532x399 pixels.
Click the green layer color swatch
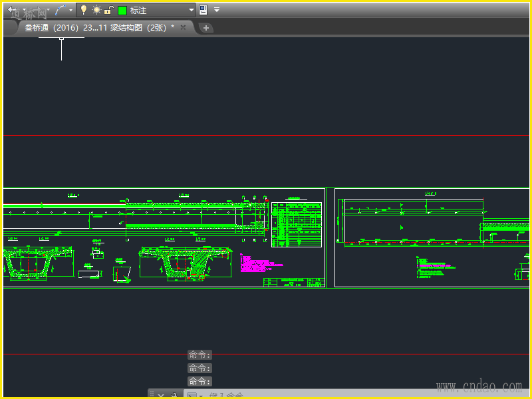(x=122, y=11)
